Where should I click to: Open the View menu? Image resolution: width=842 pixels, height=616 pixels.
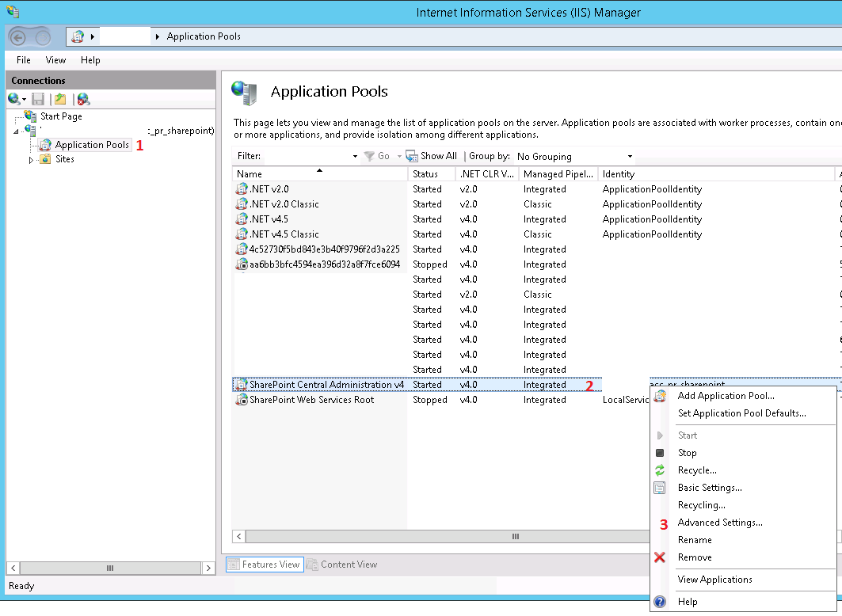[x=55, y=60]
